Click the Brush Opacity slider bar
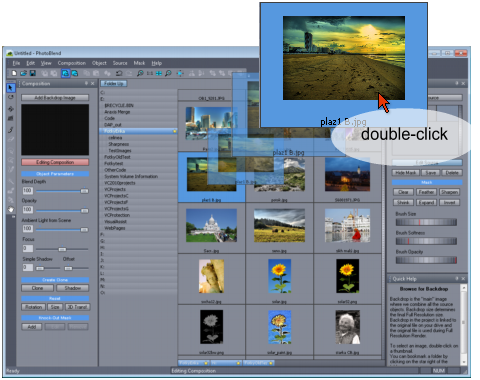480x380 pixels. pyautogui.click(x=426, y=260)
